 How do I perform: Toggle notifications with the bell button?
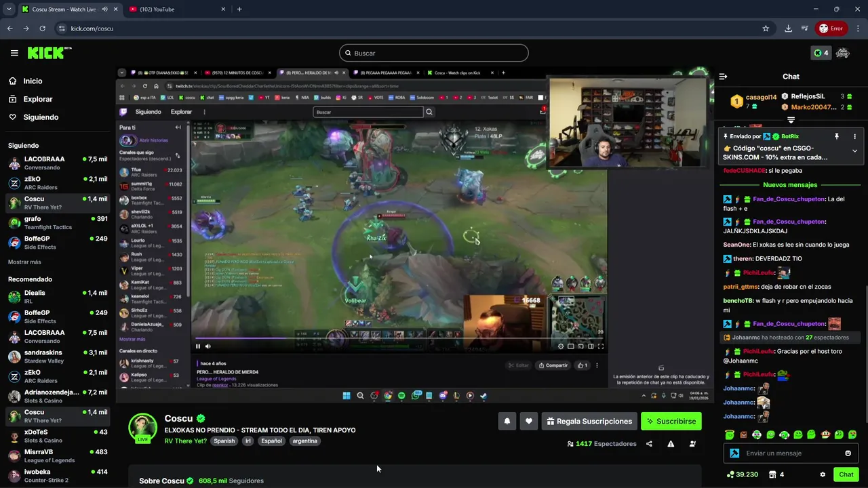coord(507,421)
